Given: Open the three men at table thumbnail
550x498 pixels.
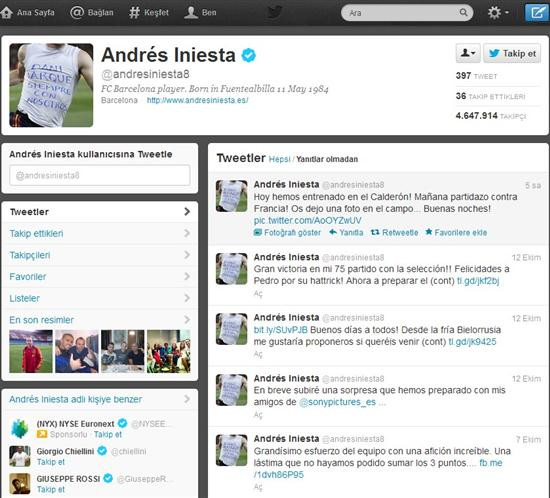Looking at the screenshot, I should (123, 351).
